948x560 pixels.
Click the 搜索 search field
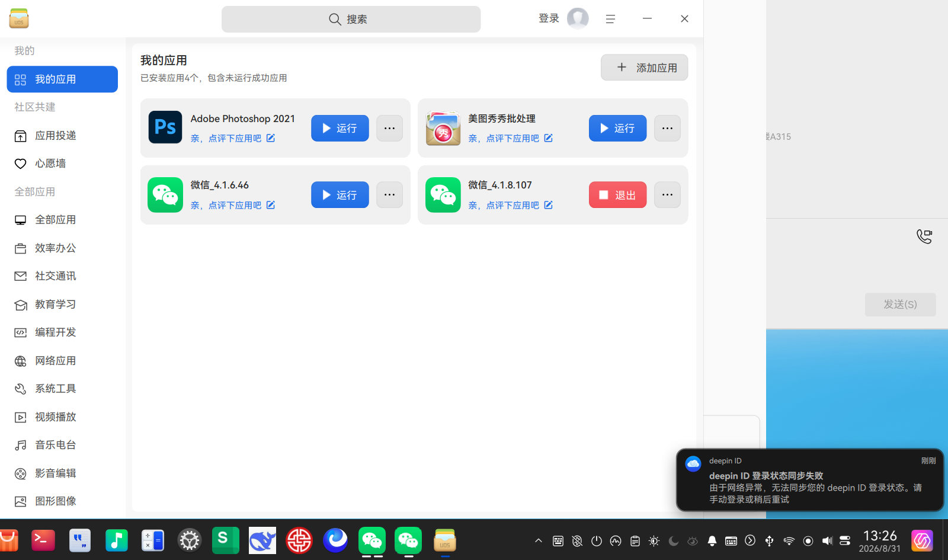(x=351, y=19)
